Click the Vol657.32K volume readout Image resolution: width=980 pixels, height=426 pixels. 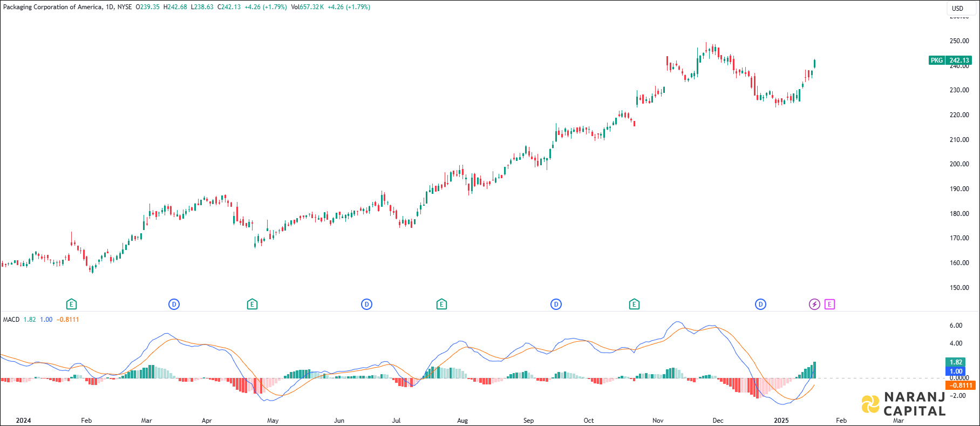(307, 7)
